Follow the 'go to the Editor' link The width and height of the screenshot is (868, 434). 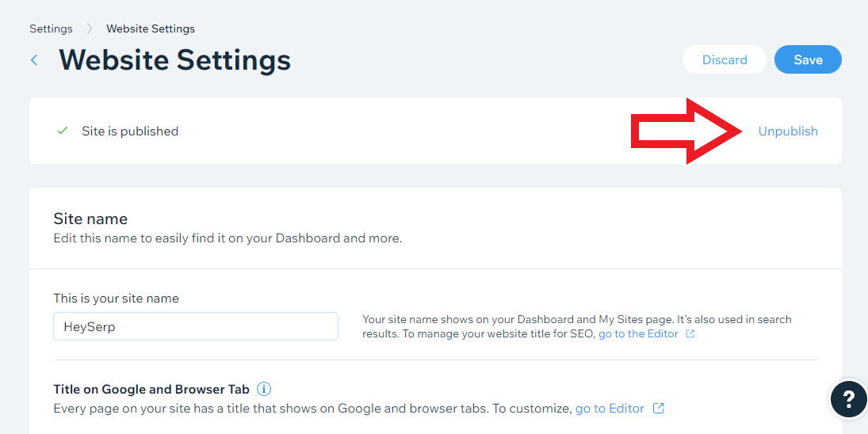(x=638, y=334)
